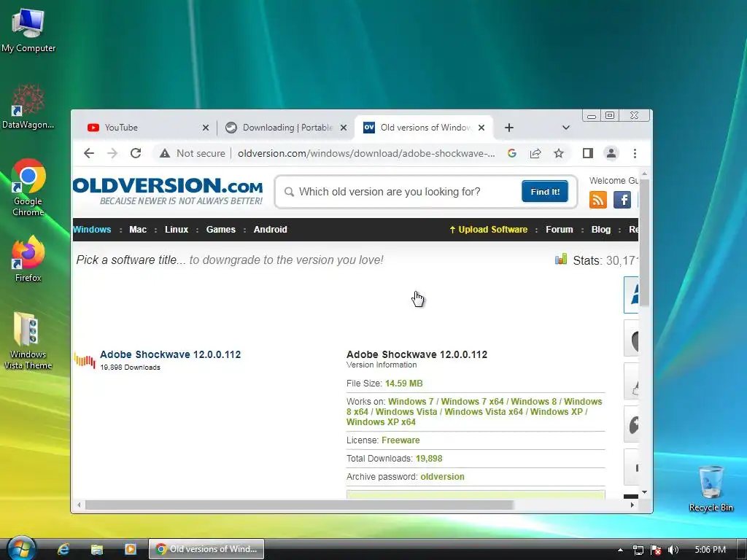Go back in Chrome

pyautogui.click(x=88, y=153)
